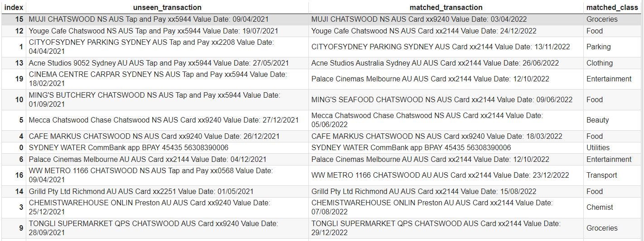The image size is (644, 241).
Task: Click the Clothing class cell
Action: (599, 63)
